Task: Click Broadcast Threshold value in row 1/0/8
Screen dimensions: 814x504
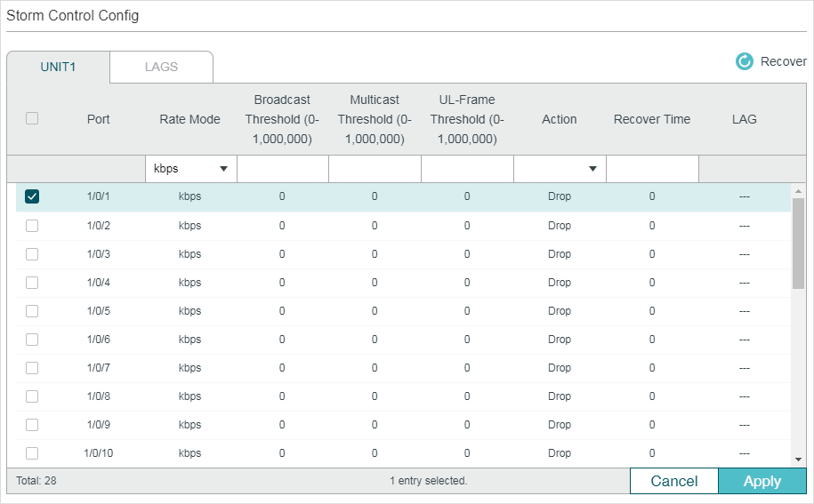Action: pyautogui.click(x=282, y=396)
